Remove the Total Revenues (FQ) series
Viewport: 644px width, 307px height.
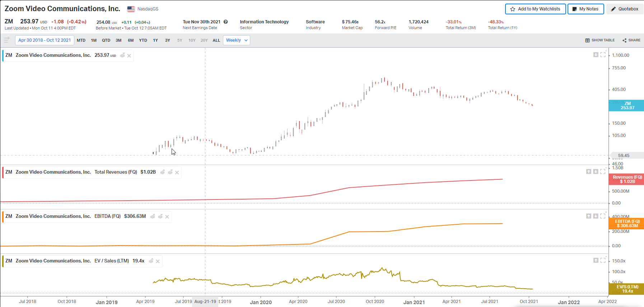[x=177, y=173]
